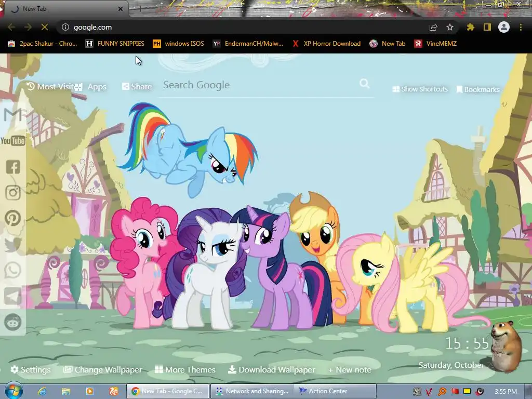The image size is (532, 399).
Task: Open site information icon in address bar
Action: point(65,27)
